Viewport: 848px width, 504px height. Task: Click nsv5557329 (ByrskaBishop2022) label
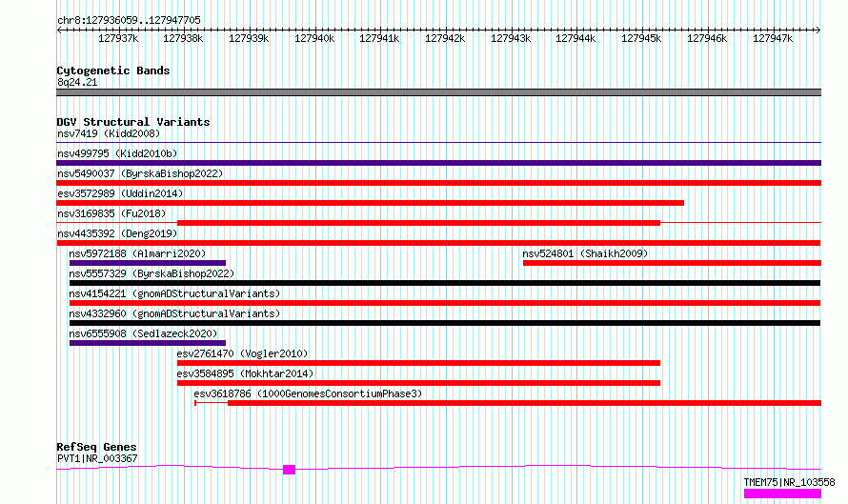pos(151,273)
